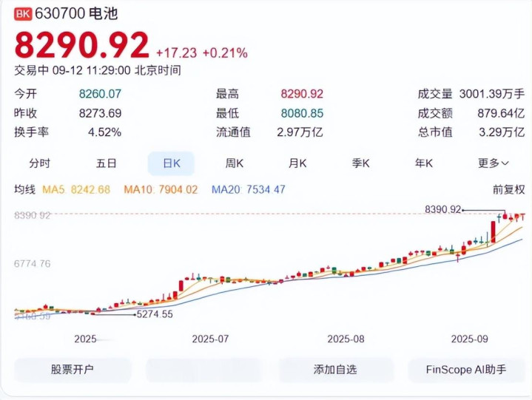Viewport: 532px width, 400px height.
Task: Select the 日K chart tab
Action: point(171,163)
